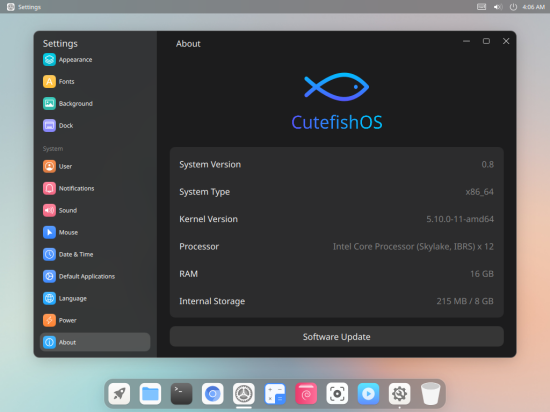Click the Software Update button
Screen dimensions: 550x412
(336, 337)
